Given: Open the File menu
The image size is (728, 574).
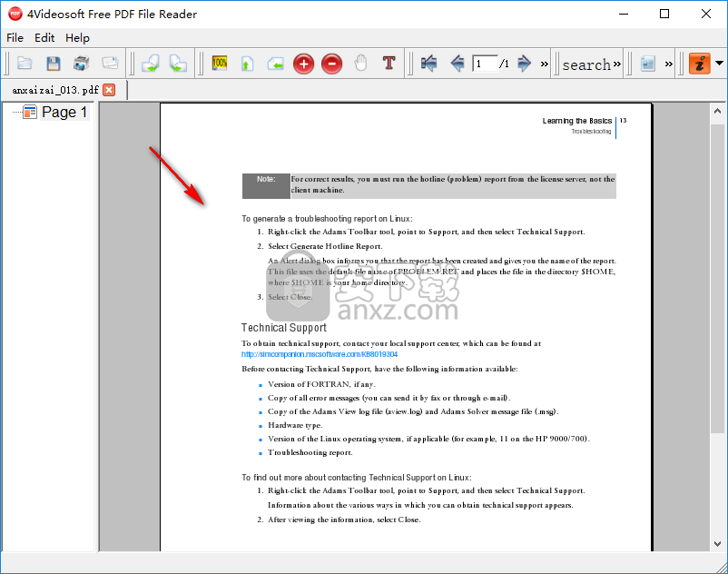Looking at the screenshot, I should [15, 38].
